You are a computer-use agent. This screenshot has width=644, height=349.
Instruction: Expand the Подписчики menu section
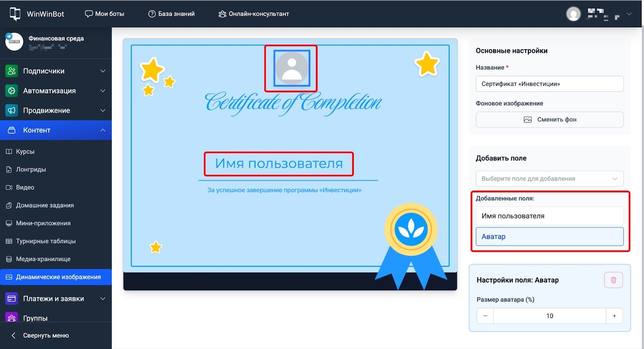[x=56, y=71]
